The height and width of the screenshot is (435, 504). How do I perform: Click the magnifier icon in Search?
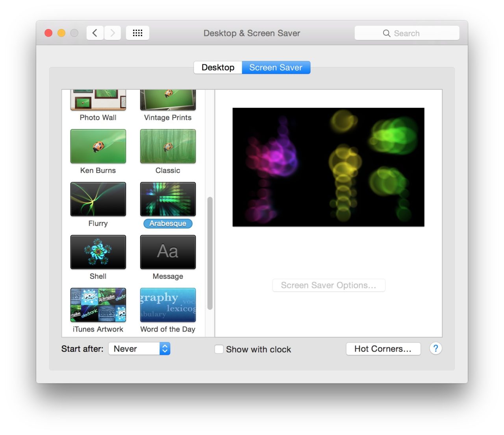point(387,33)
